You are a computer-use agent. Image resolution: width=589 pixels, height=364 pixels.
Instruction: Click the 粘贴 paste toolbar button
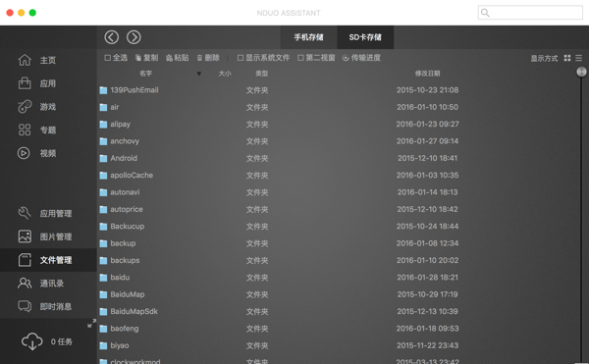[178, 58]
